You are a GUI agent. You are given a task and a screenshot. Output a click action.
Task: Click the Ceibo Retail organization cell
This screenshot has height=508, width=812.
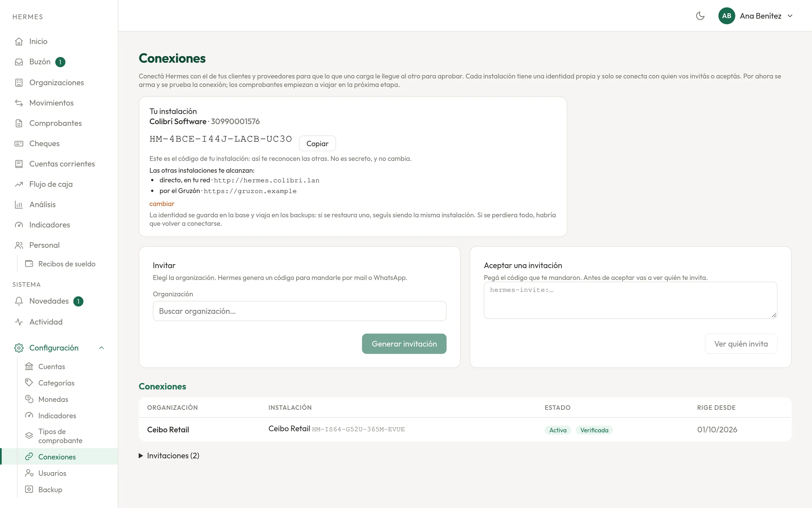tap(168, 430)
